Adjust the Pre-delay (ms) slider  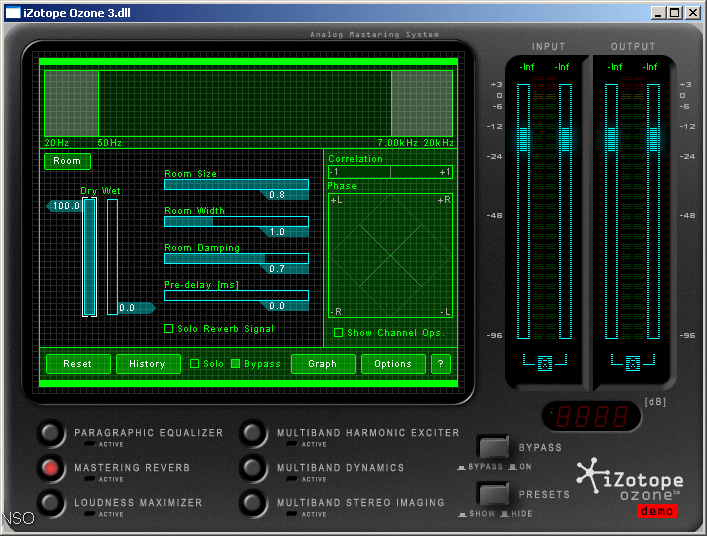[236, 295]
